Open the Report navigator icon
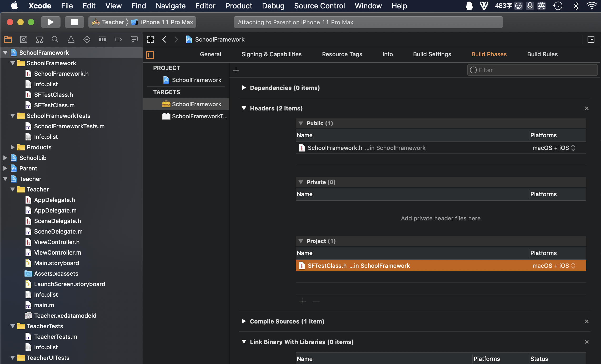 point(134,39)
